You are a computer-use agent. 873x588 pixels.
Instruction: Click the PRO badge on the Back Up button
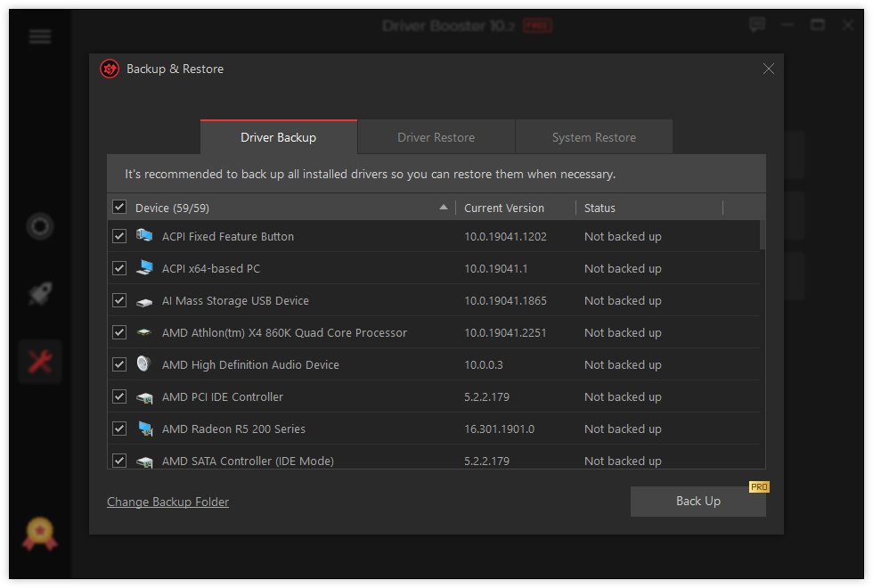click(759, 486)
